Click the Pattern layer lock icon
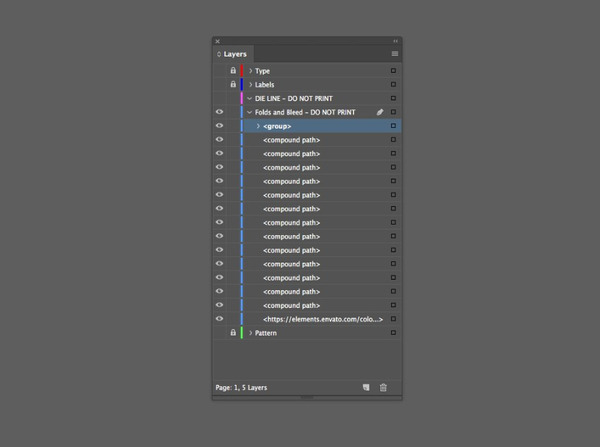600x447 pixels. (x=233, y=333)
